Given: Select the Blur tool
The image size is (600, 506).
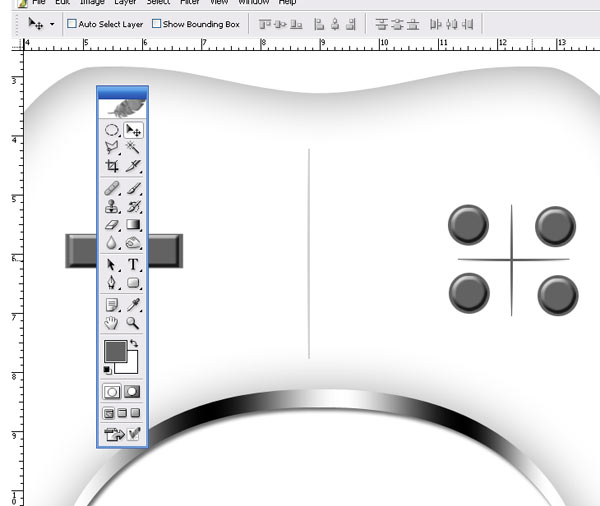Looking at the screenshot, I should coord(112,243).
